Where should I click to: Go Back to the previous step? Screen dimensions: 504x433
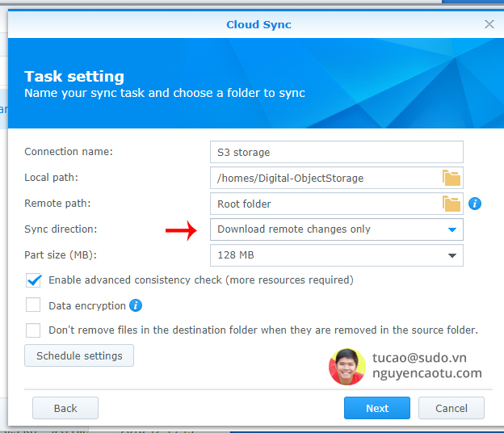click(x=65, y=408)
